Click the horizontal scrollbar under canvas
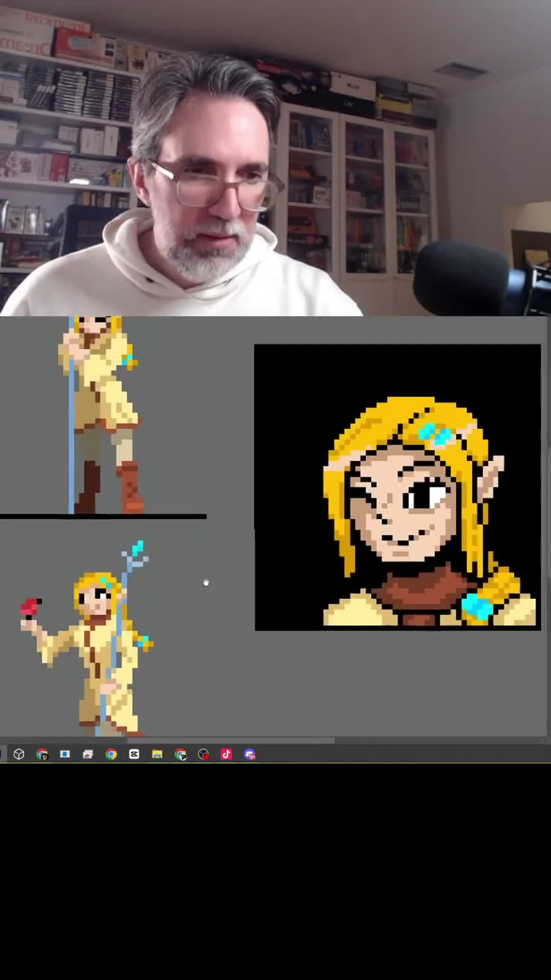This screenshot has height=980, width=551. click(231, 740)
